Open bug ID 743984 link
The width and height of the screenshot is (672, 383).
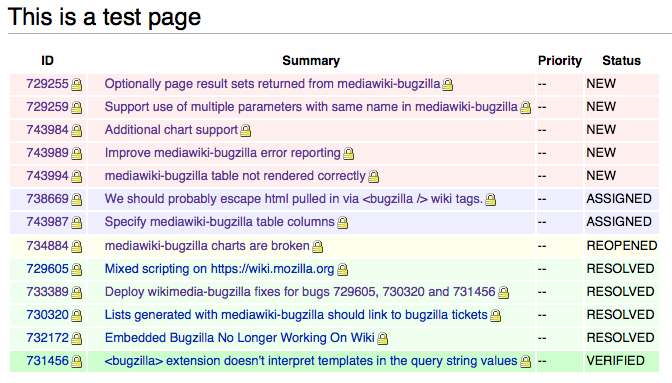point(48,130)
